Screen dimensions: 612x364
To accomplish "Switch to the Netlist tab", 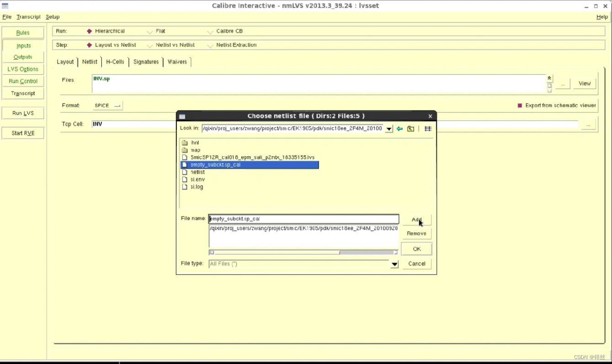I will coord(90,62).
